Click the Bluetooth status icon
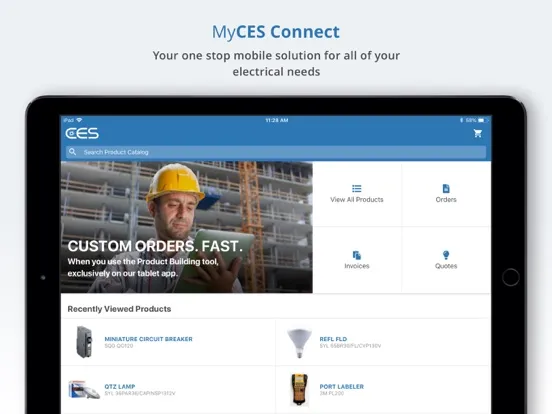552x414 pixels. pyautogui.click(x=461, y=120)
